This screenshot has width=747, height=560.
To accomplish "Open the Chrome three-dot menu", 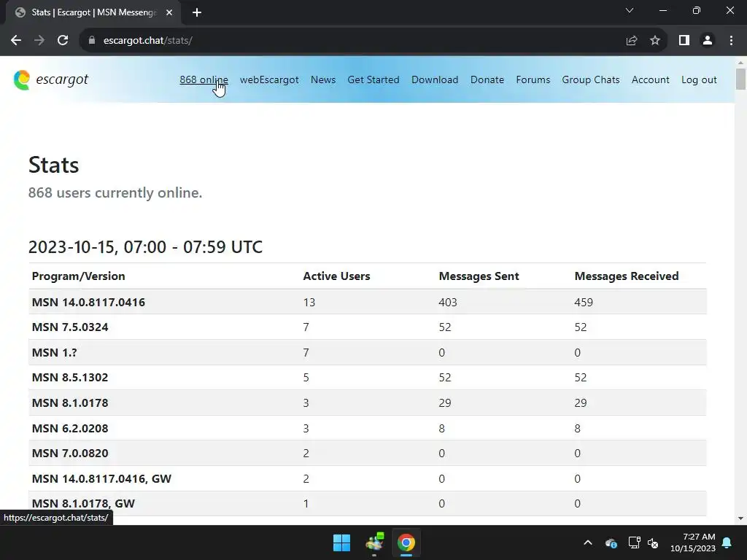I will [731, 41].
